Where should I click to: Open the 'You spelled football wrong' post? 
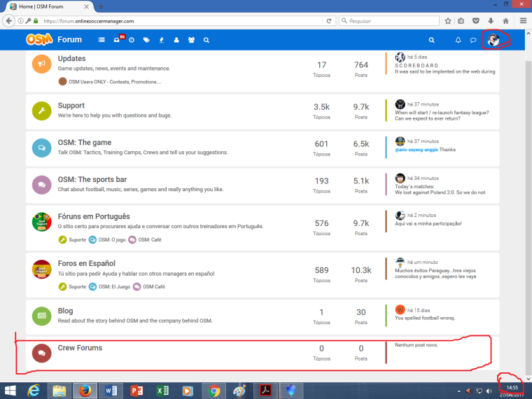point(425,318)
